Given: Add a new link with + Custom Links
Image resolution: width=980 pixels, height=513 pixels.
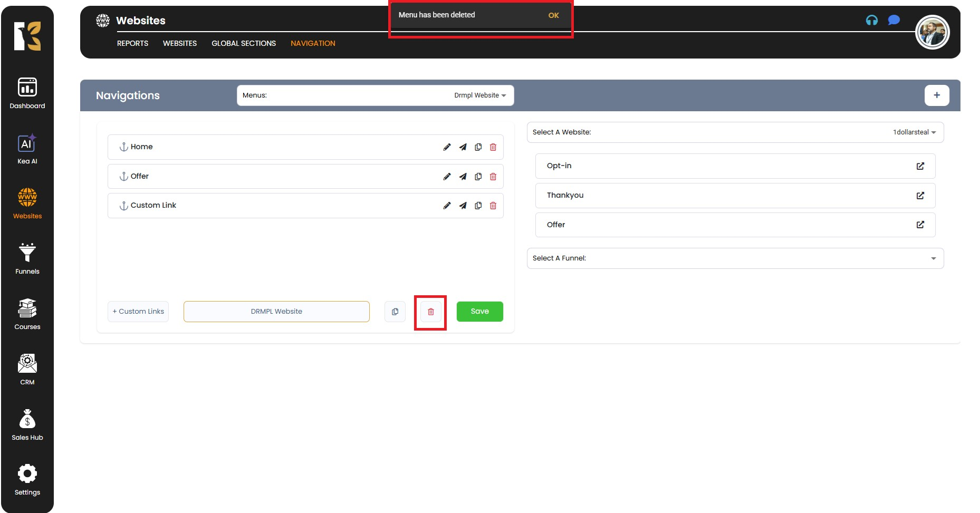Looking at the screenshot, I should [x=138, y=312].
